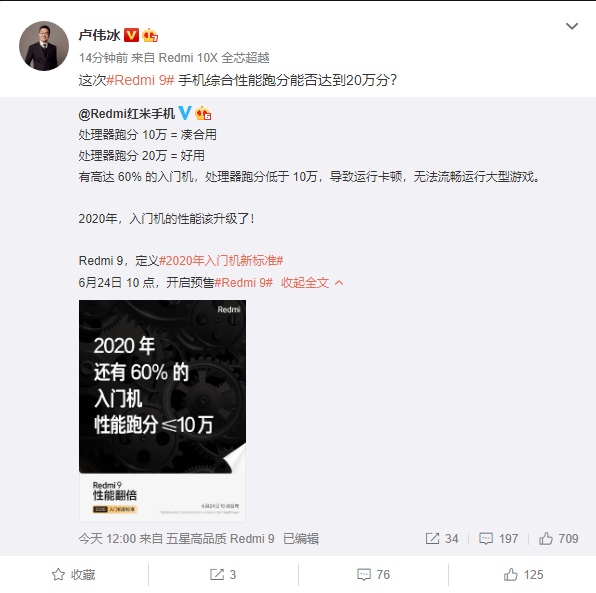Open comments with 76 replies
The width and height of the screenshot is (596, 593).
(373, 574)
